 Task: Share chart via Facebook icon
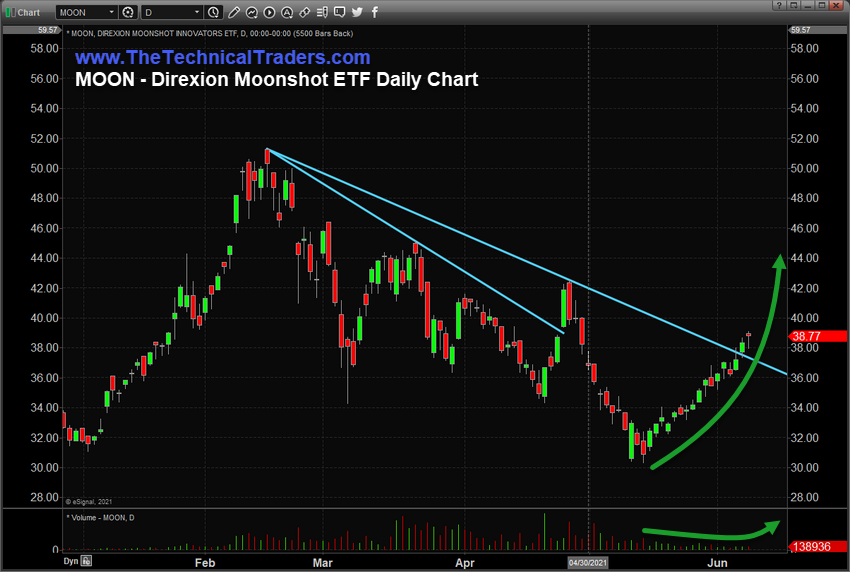tap(375, 12)
